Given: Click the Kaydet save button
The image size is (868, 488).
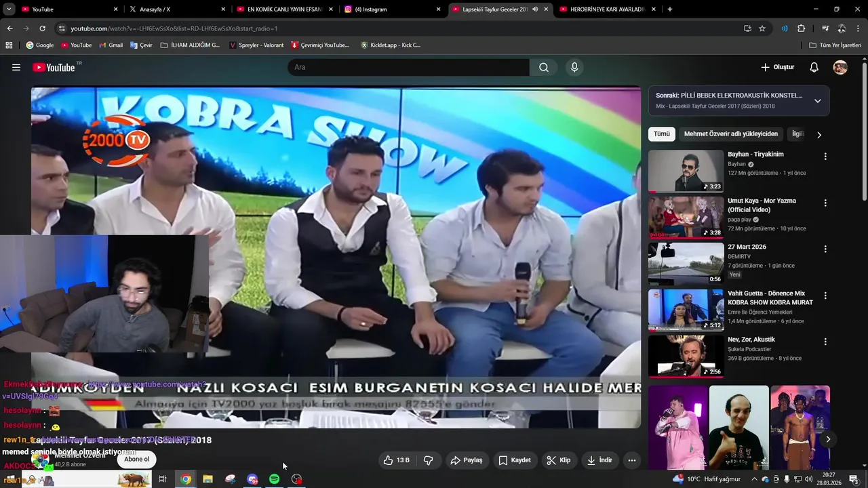Looking at the screenshot, I should click(515, 460).
